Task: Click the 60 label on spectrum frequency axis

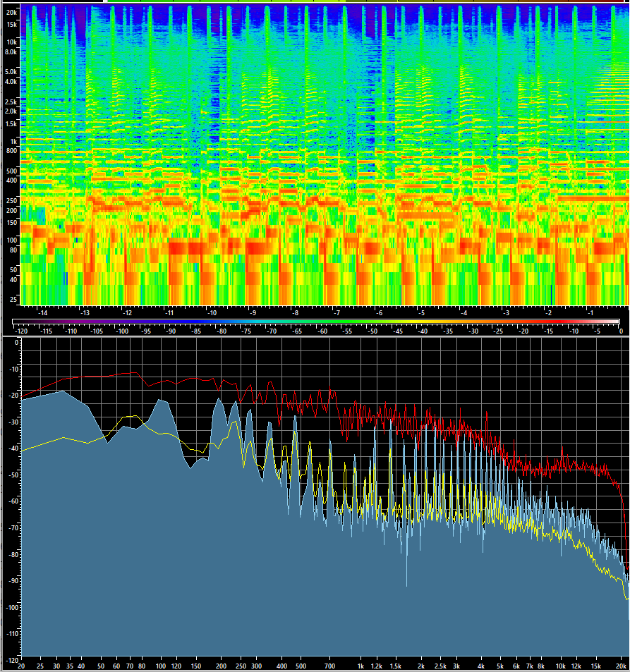Action: click(116, 666)
